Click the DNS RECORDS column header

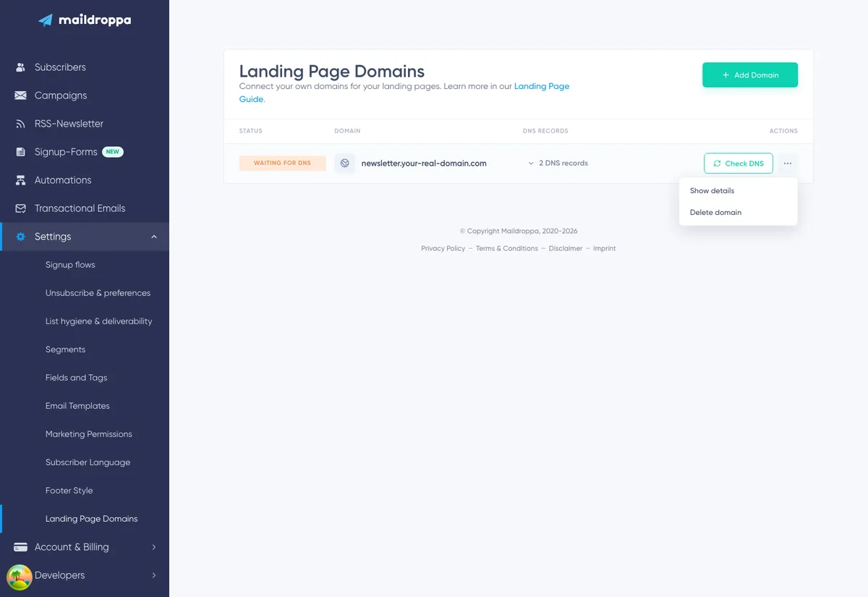[x=545, y=131]
